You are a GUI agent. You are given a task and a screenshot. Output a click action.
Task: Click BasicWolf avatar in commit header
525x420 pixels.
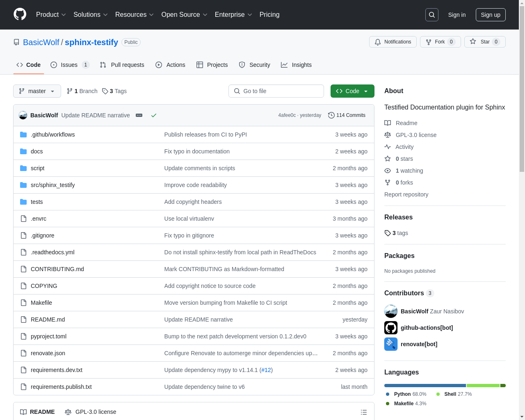[x=23, y=115]
